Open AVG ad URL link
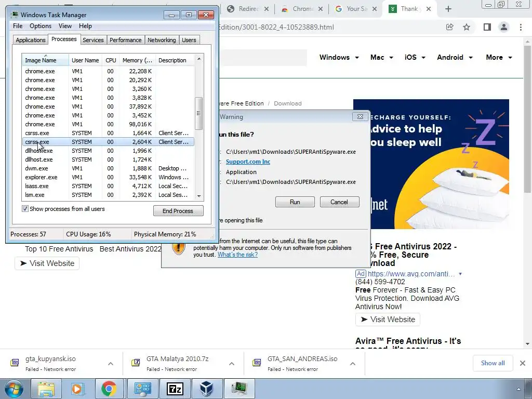 (411, 274)
